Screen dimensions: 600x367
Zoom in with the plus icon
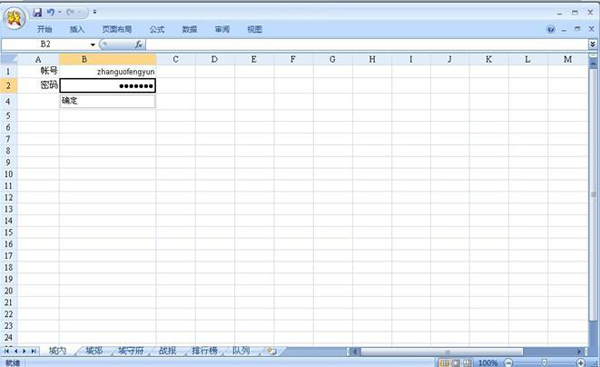tap(580, 362)
